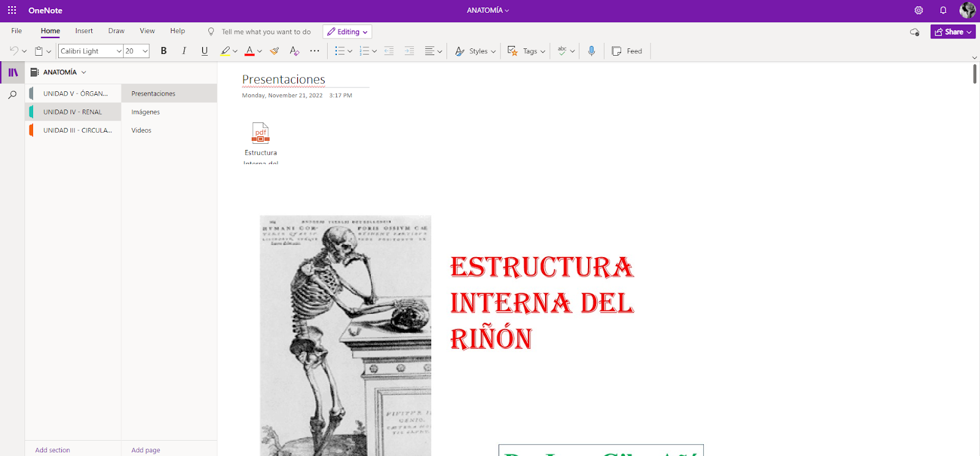Expand the font color arrow

click(260, 51)
